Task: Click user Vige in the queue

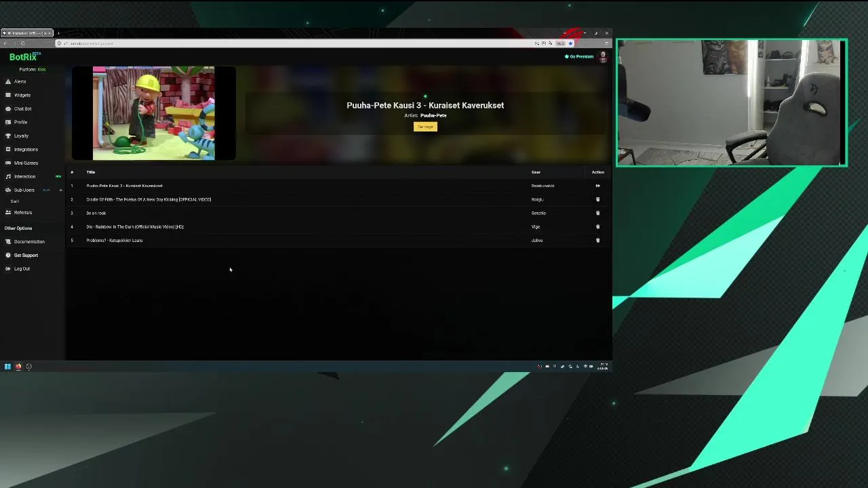Action: tap(536, 226)
